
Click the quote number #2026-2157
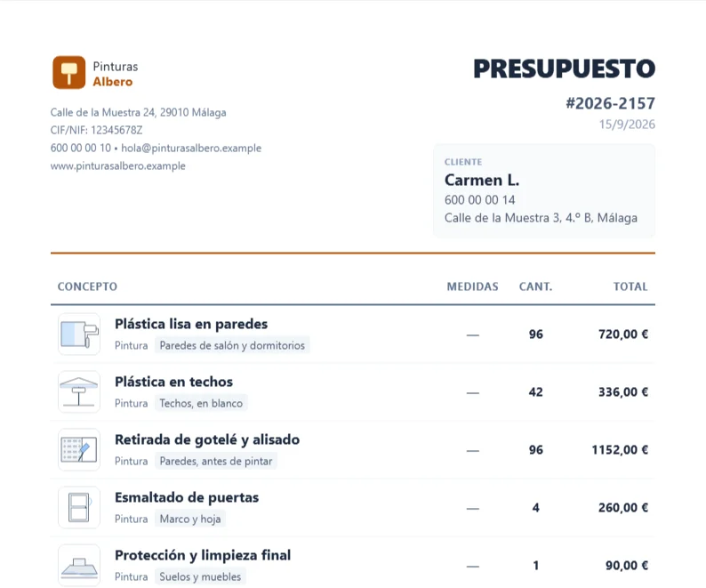click(x=611, y=103)
